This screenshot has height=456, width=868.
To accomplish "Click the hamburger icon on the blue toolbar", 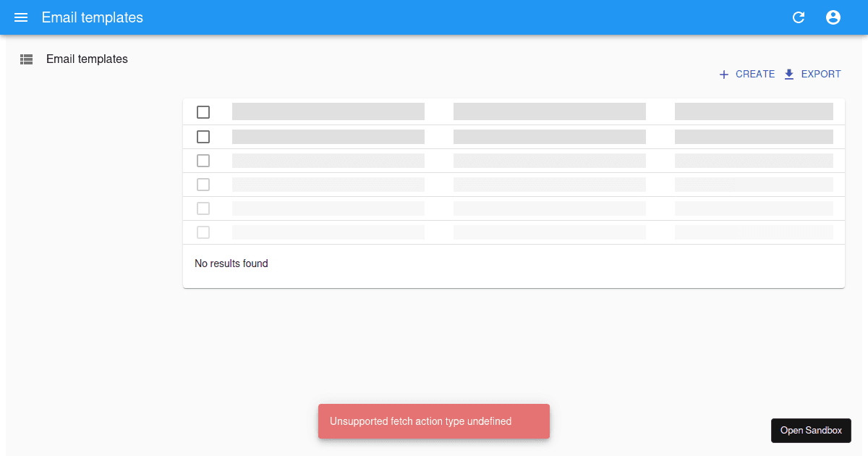I will 20,17.
